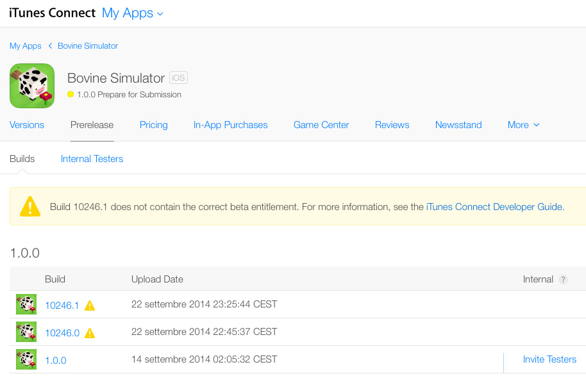This screenshot has height=392, width=586.
Task: Click the warning icon next to build 10246.0
Action: coord(90,333)
